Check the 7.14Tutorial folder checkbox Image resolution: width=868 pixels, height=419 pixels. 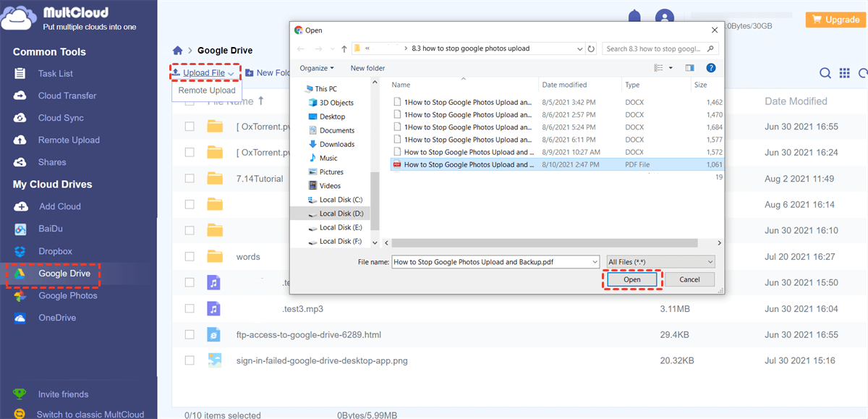190,179
